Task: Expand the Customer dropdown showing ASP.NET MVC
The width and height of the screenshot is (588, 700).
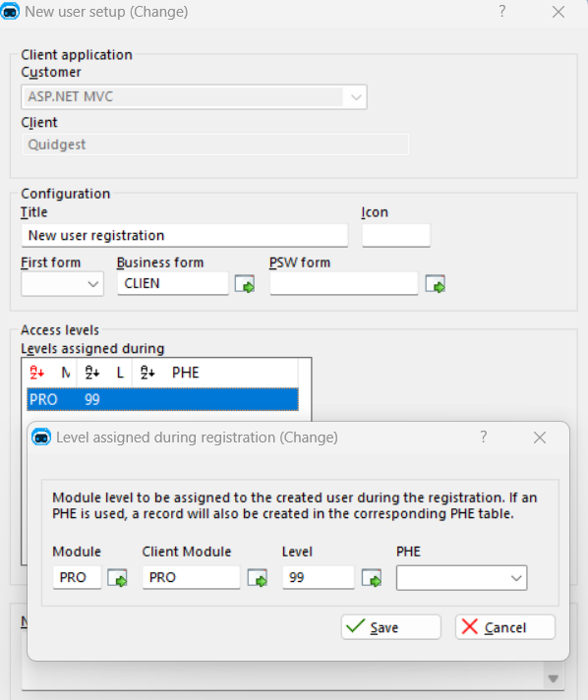Action: click(356, 97)
